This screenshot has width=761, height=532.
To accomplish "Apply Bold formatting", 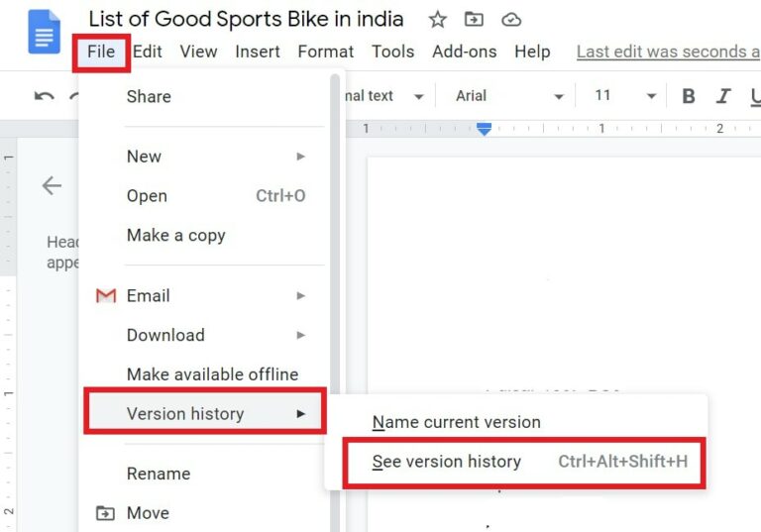I will point(689,96).
